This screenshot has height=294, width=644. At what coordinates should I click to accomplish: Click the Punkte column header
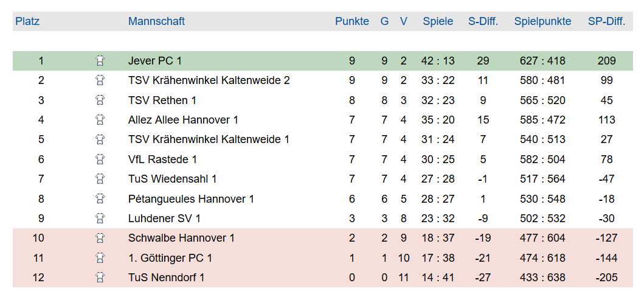click(352, 21)
